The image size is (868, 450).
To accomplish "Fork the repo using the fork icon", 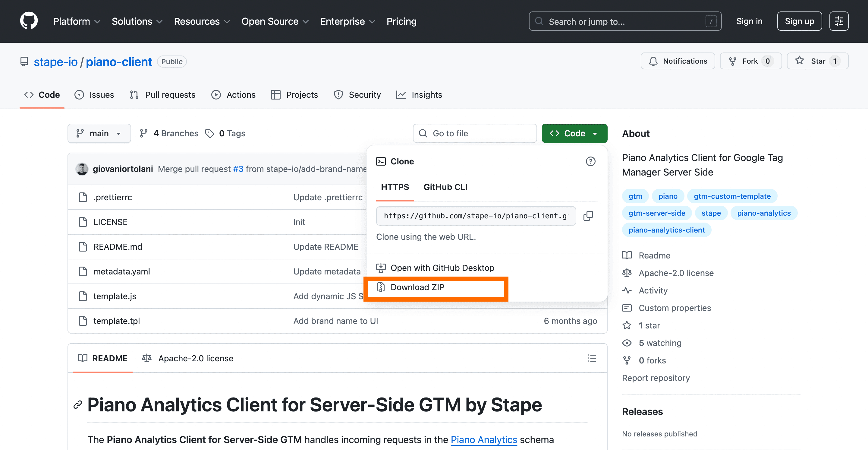I will tap(733, 61).
